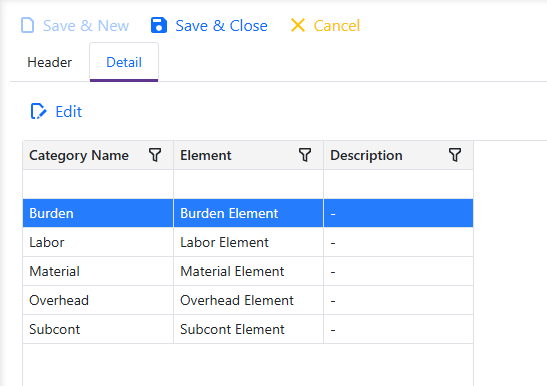Screen dimensions: 547x386
Task: Sort by Element column header
Action: (205, 155)
